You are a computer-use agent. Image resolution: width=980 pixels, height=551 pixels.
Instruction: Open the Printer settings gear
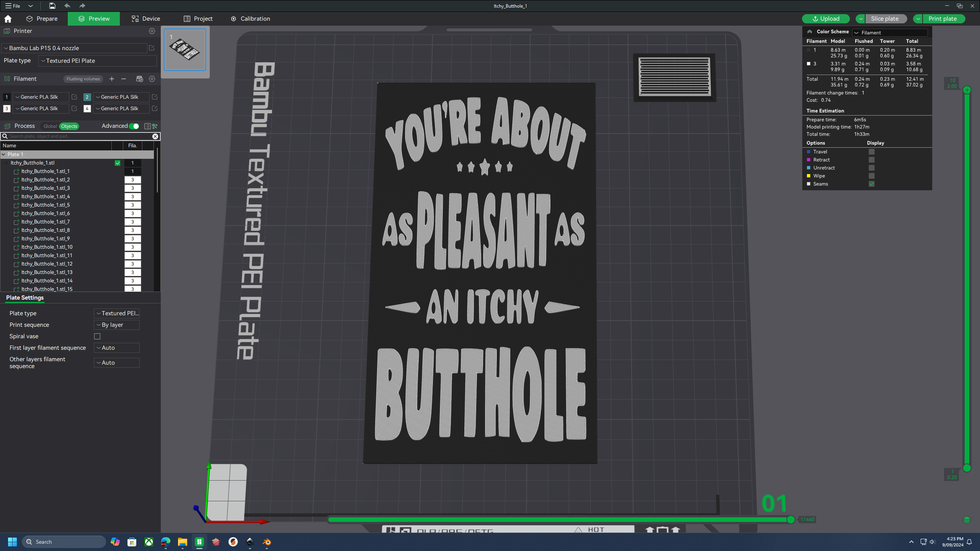[x=152, y=31]
